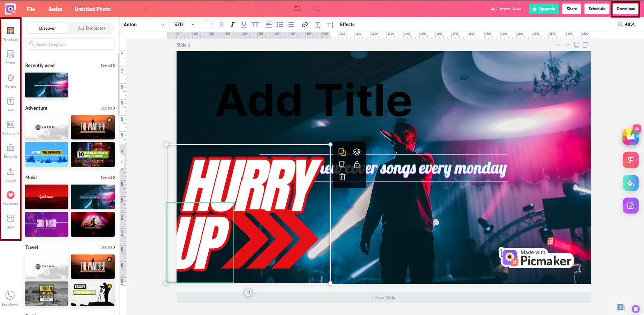Click the pencil icon to rename title
The height and width of the screenshot is (315, 644).
(x=145, y=9)
